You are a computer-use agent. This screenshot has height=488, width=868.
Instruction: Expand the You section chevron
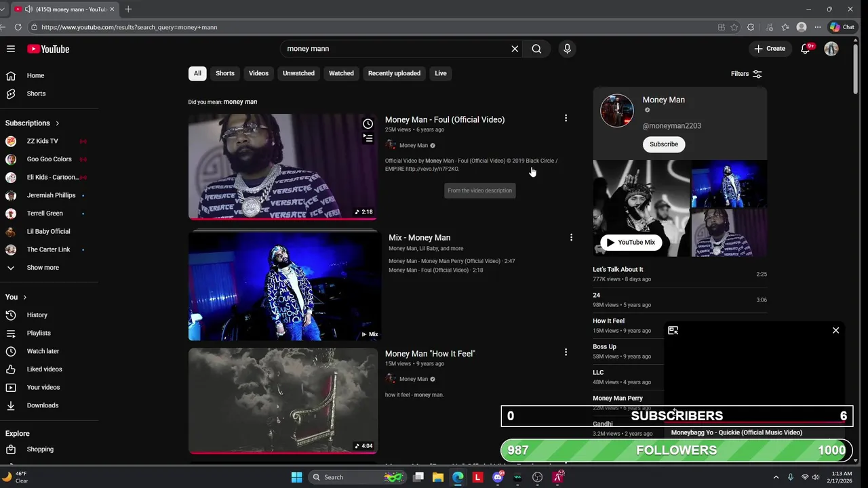(25, 297)
